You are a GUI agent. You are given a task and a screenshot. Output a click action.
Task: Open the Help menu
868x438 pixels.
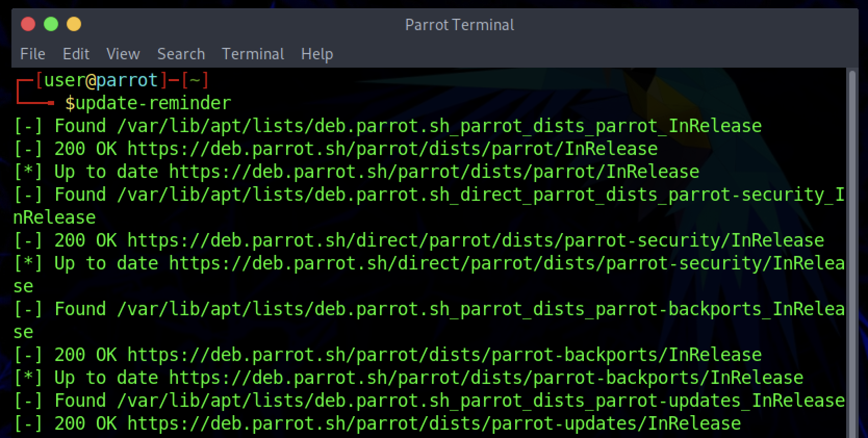click(x=317, y=54)
